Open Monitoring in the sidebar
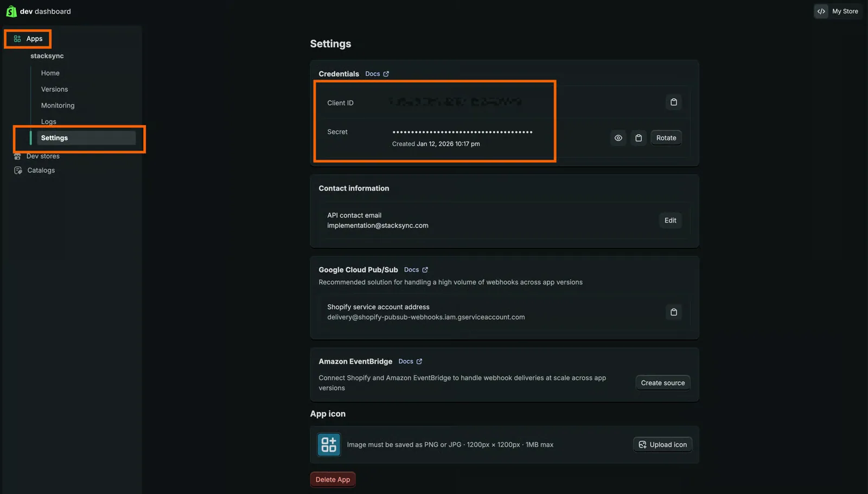The width and height of the screenshot is (868, 494). click(x=58, y=106)
